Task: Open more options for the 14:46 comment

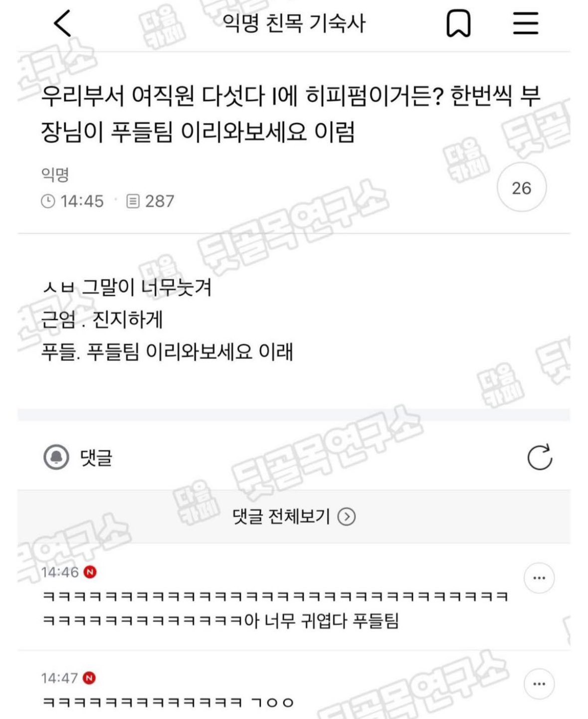Action: click(x=539, y=578)
